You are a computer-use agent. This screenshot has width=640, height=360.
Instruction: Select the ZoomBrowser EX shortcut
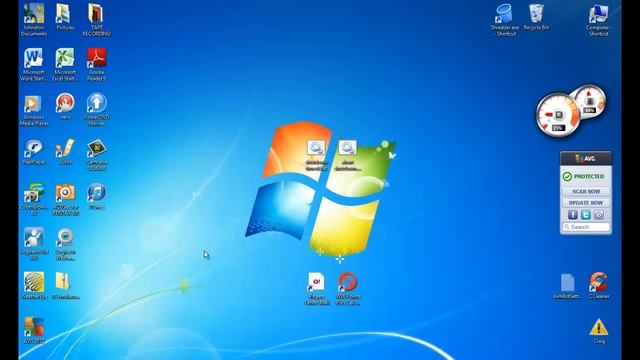(x=33, y=200)
